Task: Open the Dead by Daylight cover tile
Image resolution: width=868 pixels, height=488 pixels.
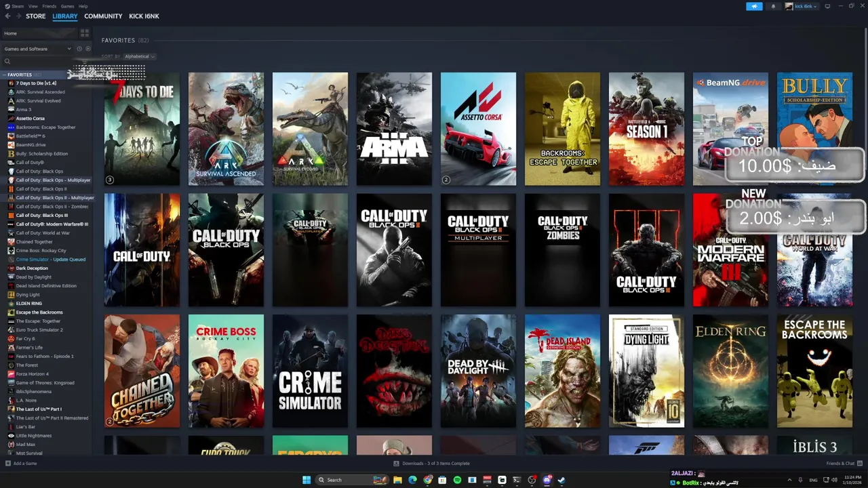Action: click(478, 371)
